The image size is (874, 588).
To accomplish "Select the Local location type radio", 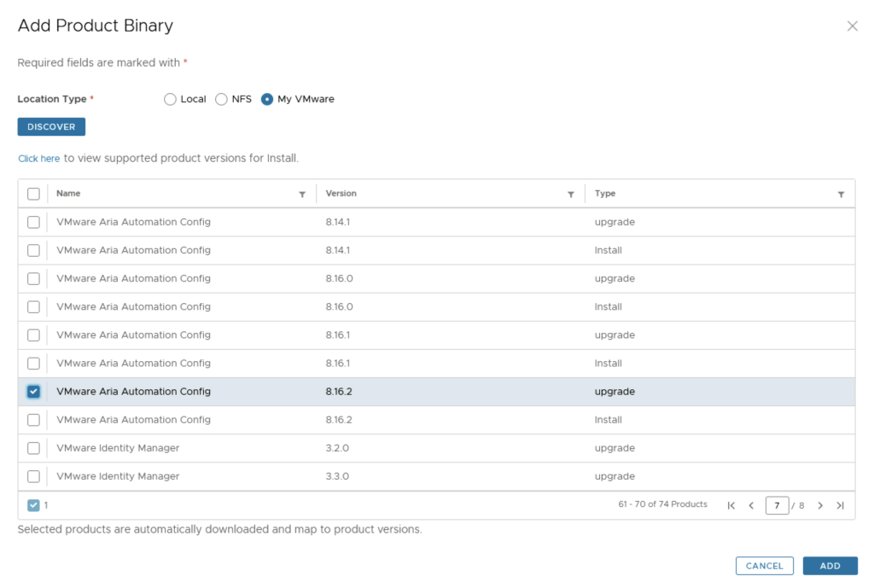I will (x=170, y=99).
